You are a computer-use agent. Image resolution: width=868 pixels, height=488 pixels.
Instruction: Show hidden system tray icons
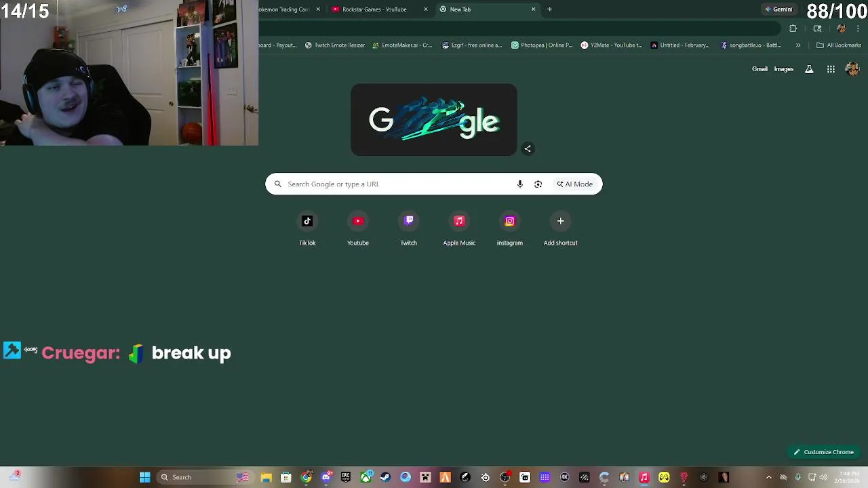768,477
